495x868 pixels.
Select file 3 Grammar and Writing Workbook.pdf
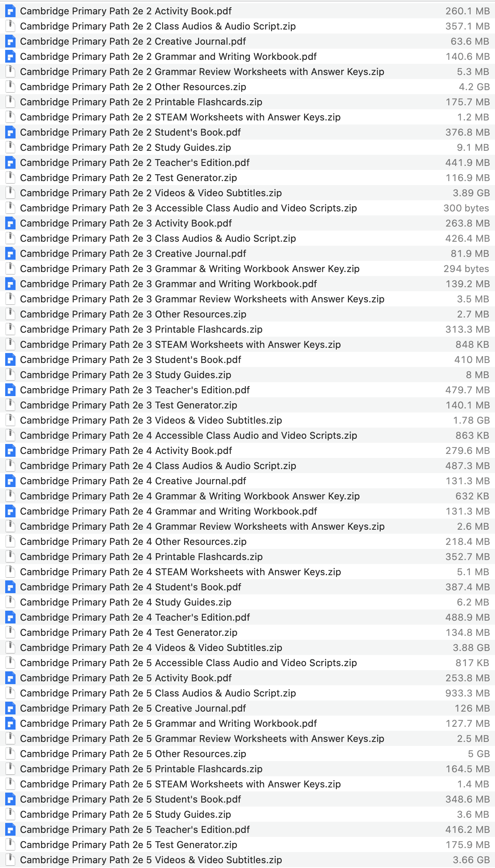tap(247, 284)
